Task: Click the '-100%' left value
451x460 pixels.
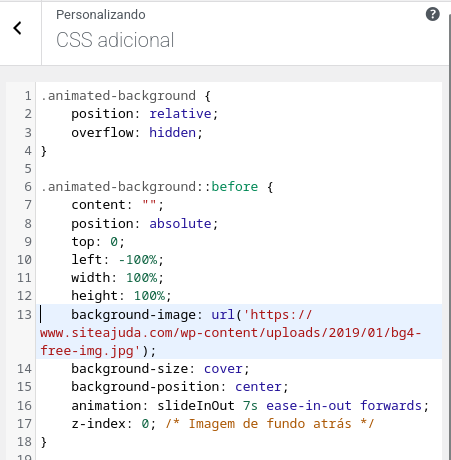Action: (x=138, y=259)
